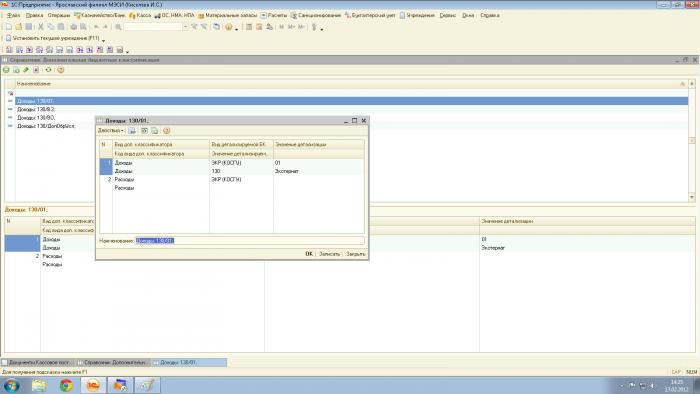Open the Правка menu
Image resolution: width=700 pixels, height=394 pixels.
34,15
